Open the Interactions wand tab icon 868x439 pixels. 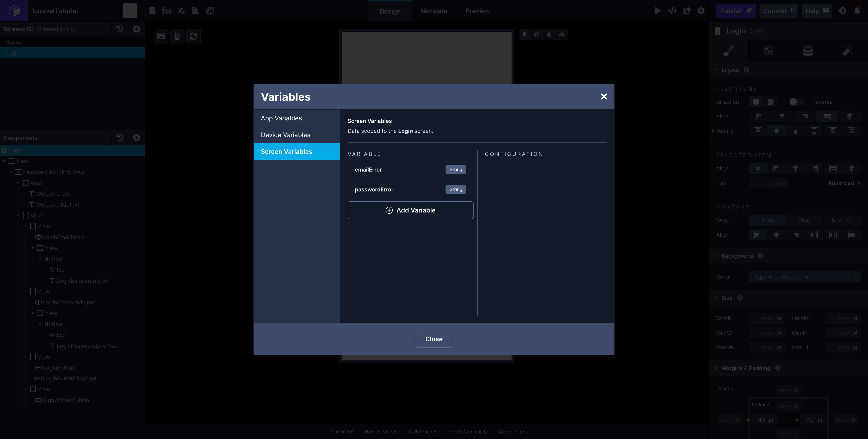coord(847,51)
